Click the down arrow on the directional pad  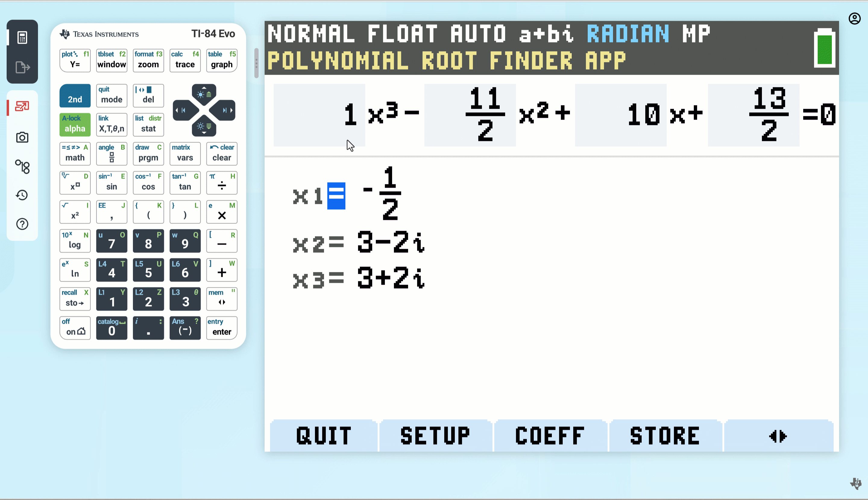(204, 127)
